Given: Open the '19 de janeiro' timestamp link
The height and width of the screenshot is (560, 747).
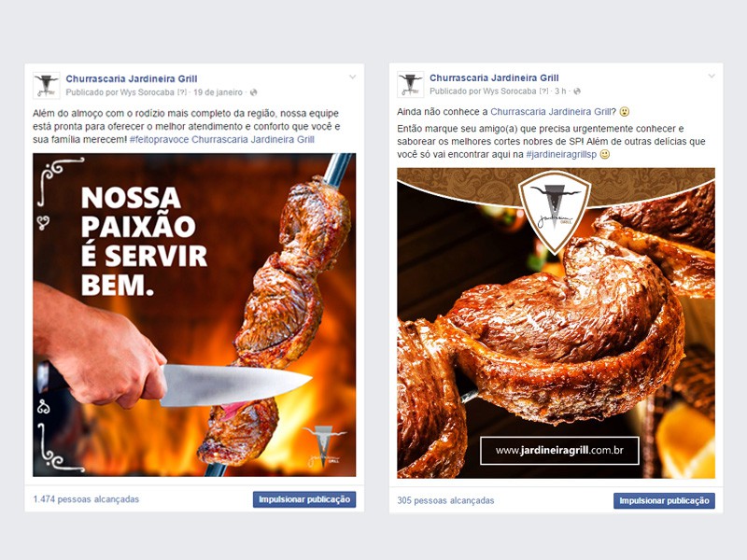Looking at the screenshot, I should (218, 92).
